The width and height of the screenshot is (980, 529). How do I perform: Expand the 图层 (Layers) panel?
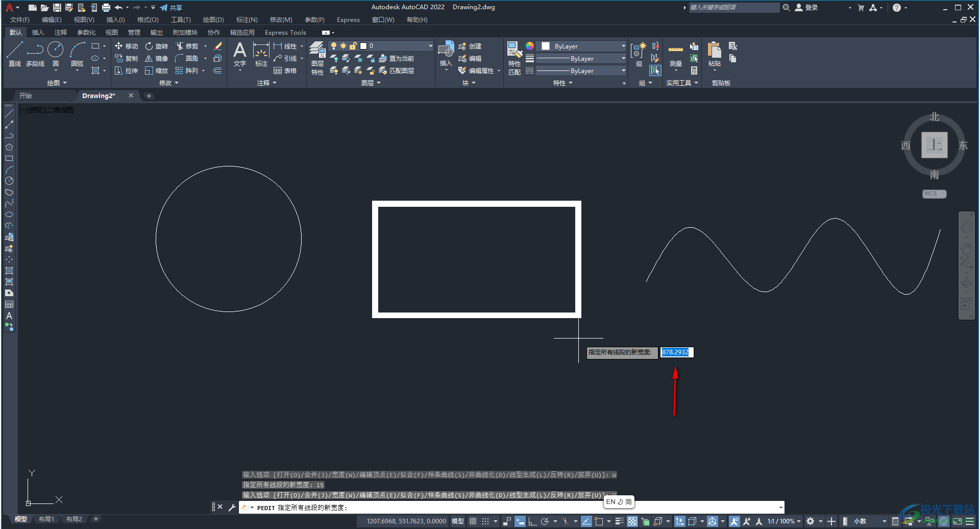click(371, 83)
